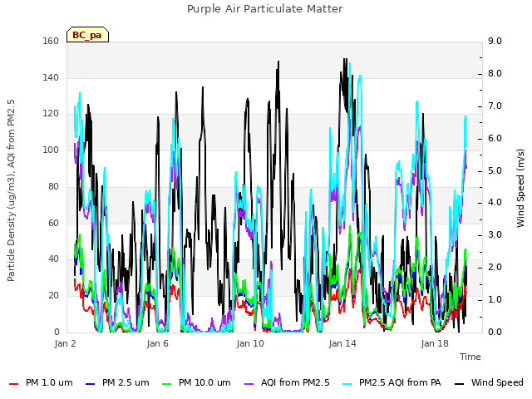Click the black Wind Speed legend swatch
The width and height of the screenshot is (532, 399).
(x=460, y=384)
